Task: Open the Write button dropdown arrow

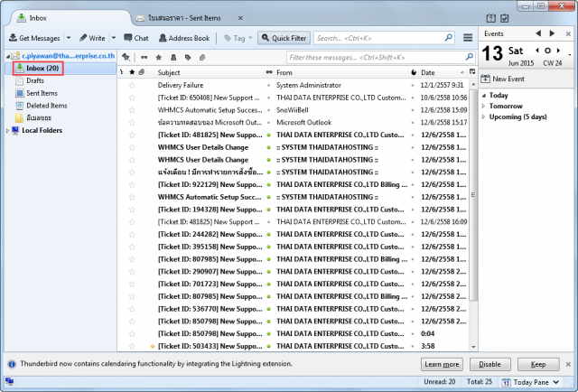Action: [114, 38]
